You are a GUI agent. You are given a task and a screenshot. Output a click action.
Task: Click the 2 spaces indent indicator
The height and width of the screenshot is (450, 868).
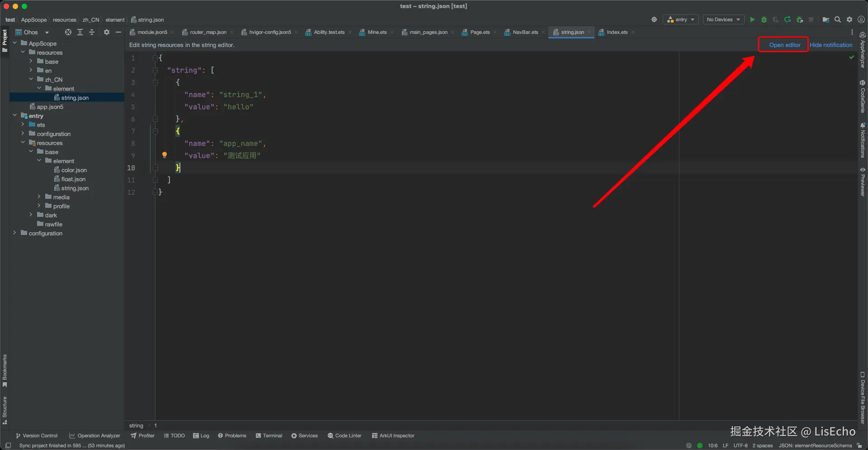763,445
